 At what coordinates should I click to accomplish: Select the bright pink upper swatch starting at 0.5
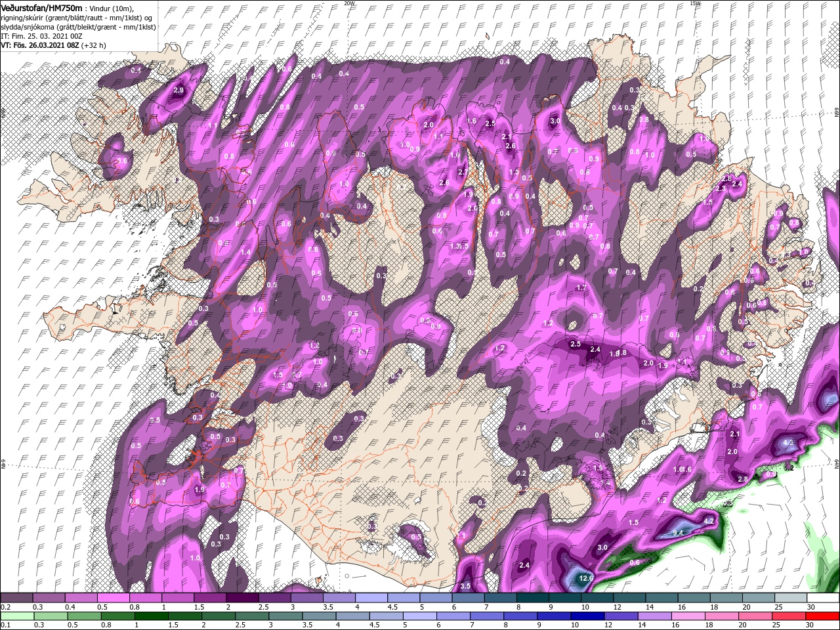tap(113, 598)
